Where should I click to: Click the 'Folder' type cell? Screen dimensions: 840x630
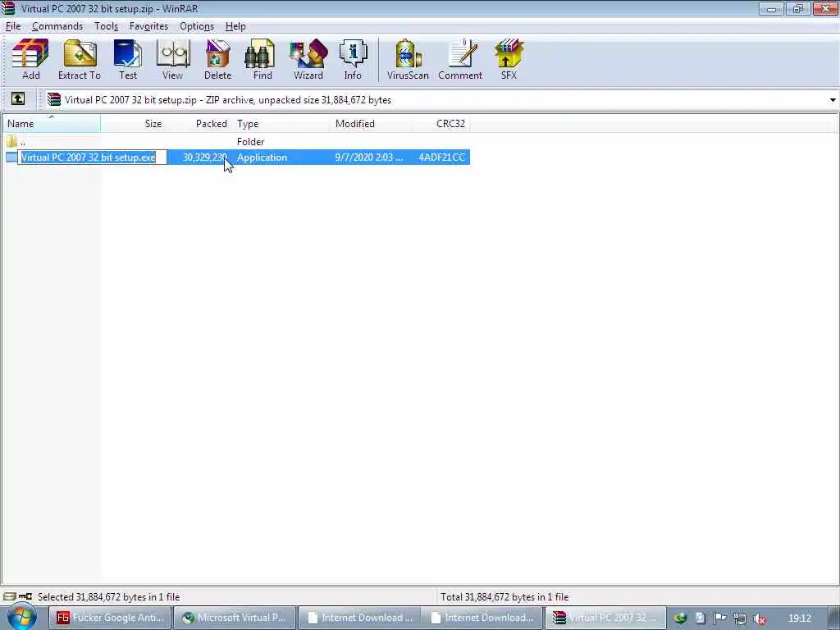250,141
